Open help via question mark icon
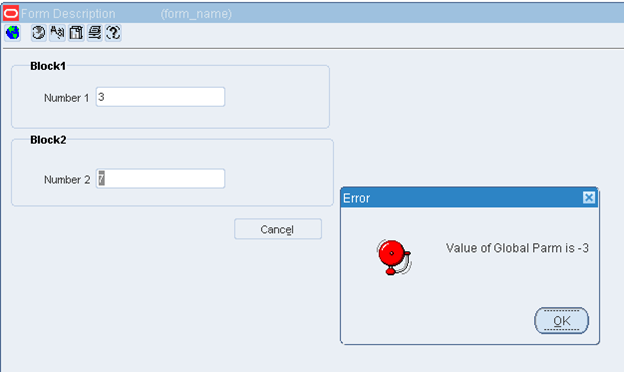624x372 pixels. click(x=113, y=33)
